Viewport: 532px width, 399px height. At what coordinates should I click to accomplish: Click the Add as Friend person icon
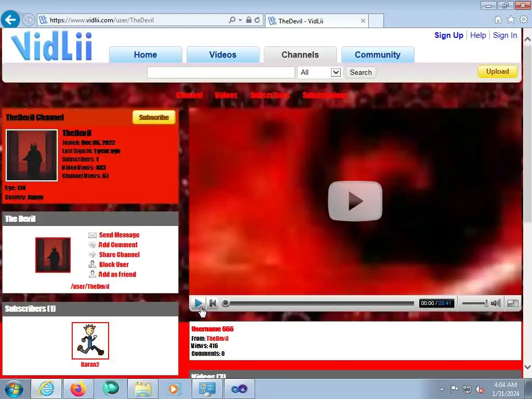pyautogui.click(x=92, y=274)
